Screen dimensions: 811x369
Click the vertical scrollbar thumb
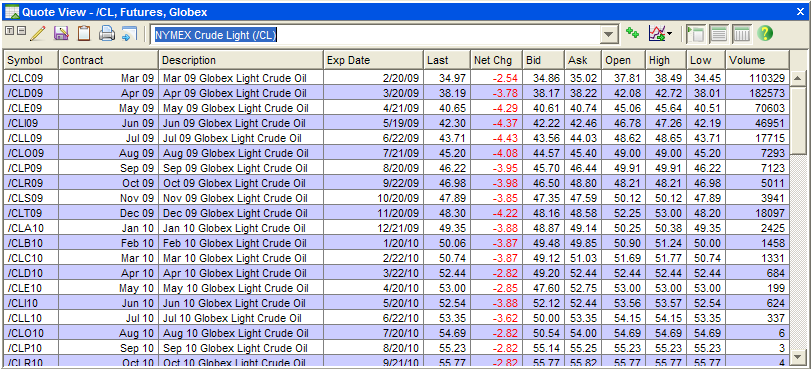coord(798,120)
